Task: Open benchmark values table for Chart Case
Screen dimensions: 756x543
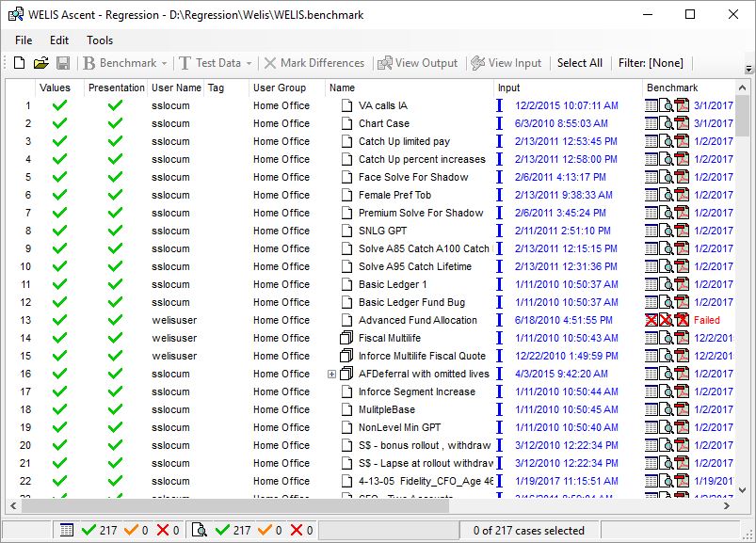Action: [x=651, y=123]
